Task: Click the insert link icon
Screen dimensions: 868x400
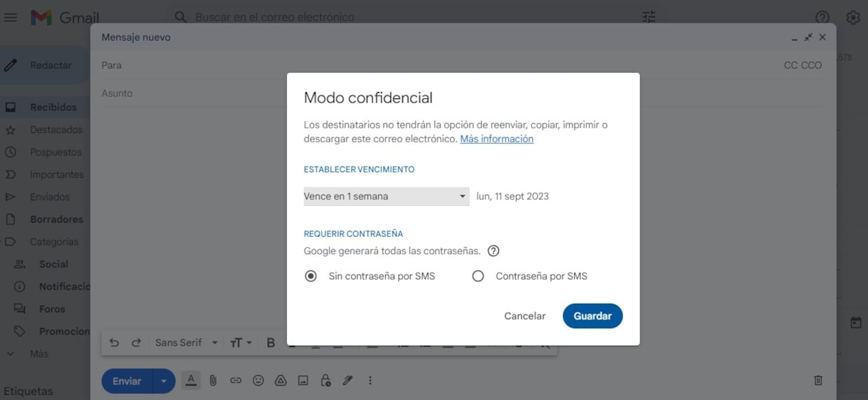Action: point(235,381)
